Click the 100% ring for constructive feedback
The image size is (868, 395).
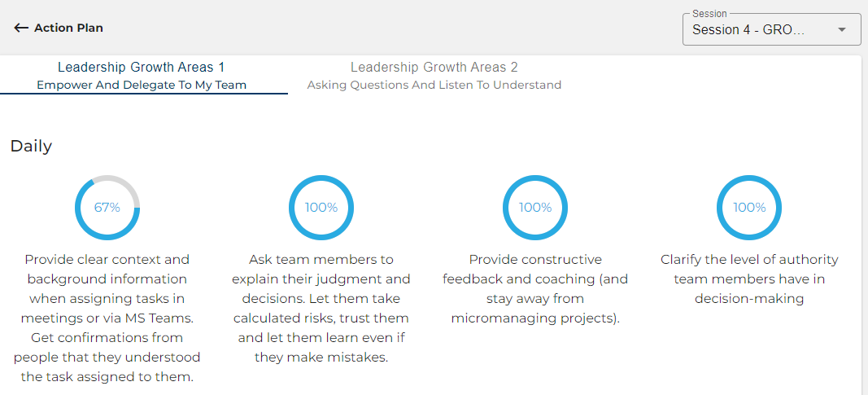pyautogui.click(x=535, y=208)
